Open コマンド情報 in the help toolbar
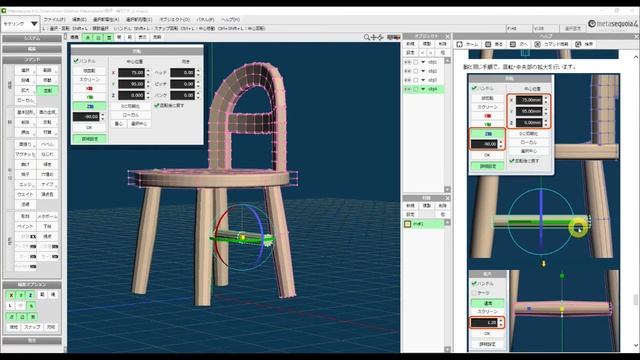 pos(551,44)
